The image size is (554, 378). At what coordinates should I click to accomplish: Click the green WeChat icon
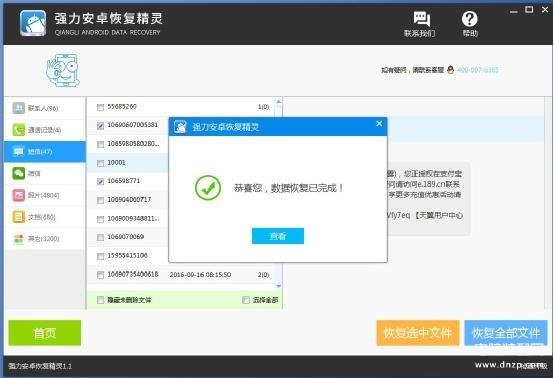pos(19,173)
